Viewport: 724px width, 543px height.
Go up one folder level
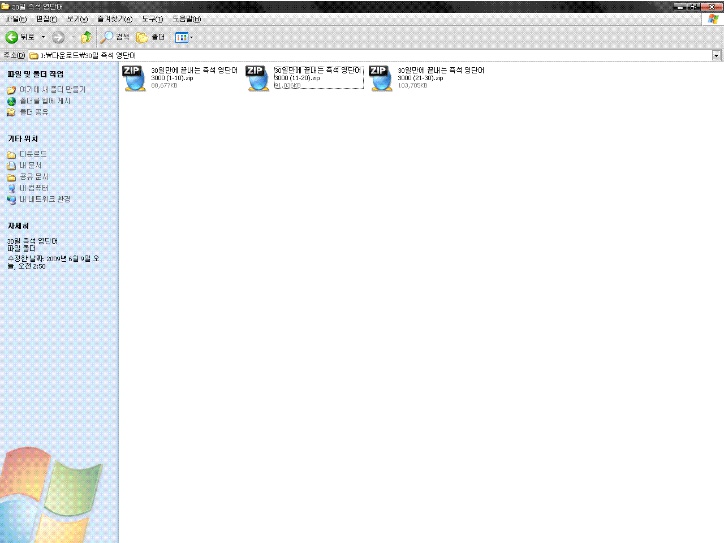pyautogui.click(x=86, y=37)
